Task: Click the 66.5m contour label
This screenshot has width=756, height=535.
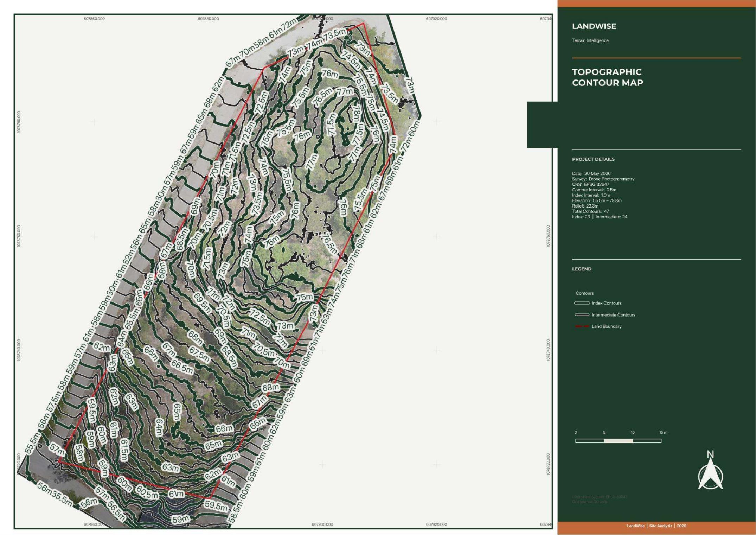Action: click(182, 367)
